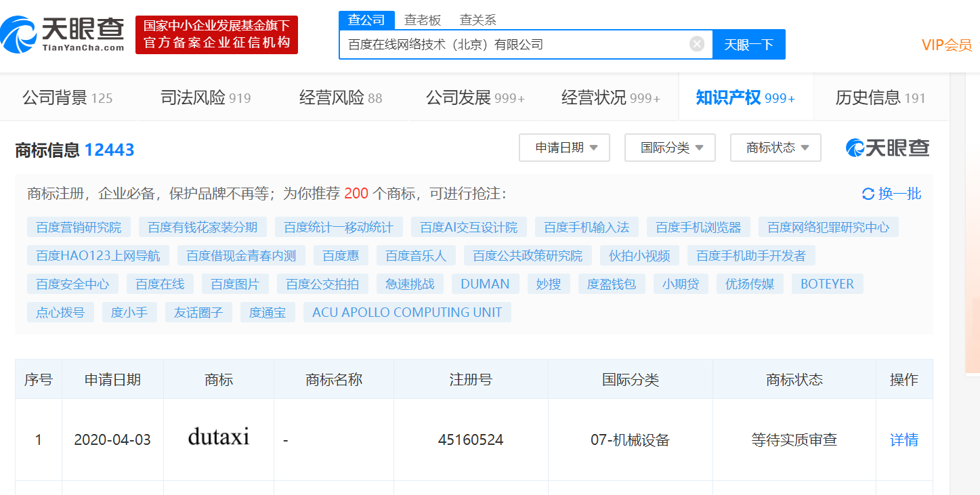980x495 pixels.
Task: Open the 国际分类 filter dropdown
Action: [670, 148]
